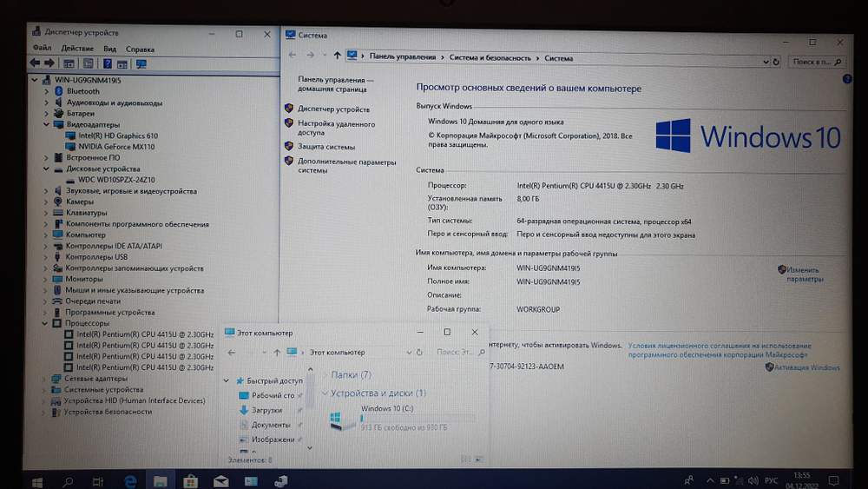
Task: Select Звуковые, игровые и видеоустройства category
Action: pos(131,191)
